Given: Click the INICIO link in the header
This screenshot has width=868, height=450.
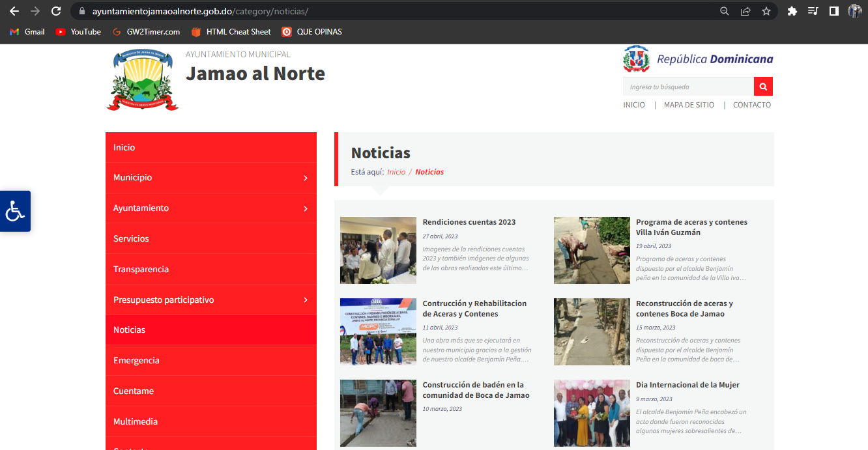Looking at the screenshot, I should pyautogui.click(x=634, y=105).
